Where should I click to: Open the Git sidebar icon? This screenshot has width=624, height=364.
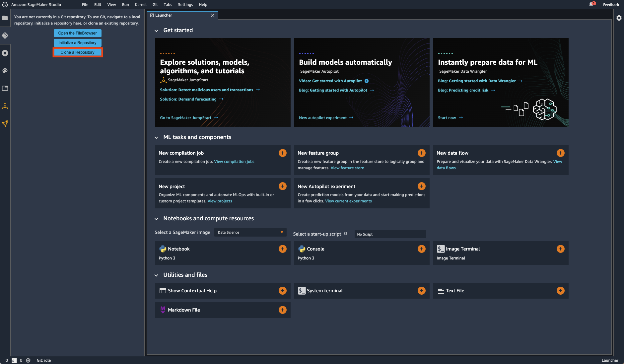coord(5,36)
